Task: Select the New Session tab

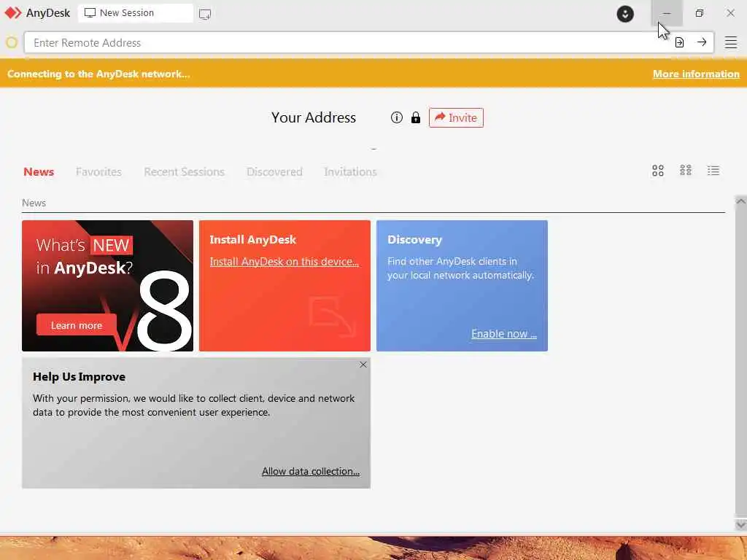Action: [136, 13]
